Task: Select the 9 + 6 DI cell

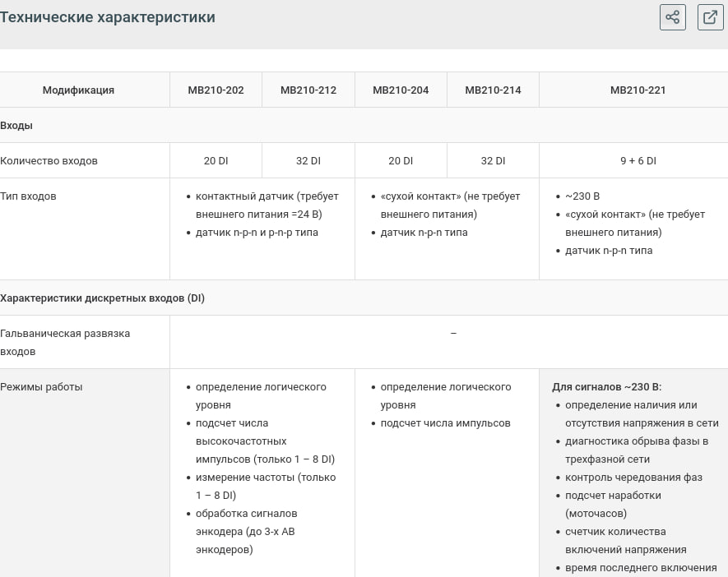Action: click(638, 161)
